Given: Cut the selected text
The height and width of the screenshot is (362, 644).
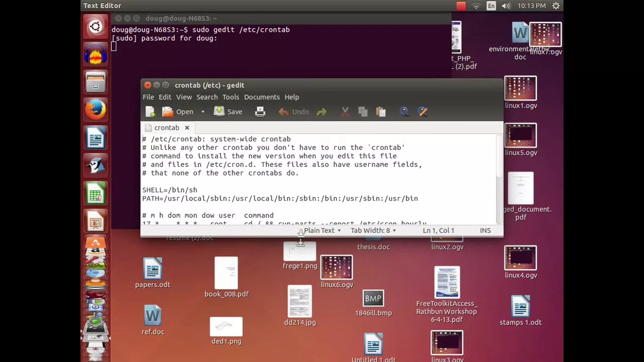Looking at the screenshot, I should pos(345,112).
